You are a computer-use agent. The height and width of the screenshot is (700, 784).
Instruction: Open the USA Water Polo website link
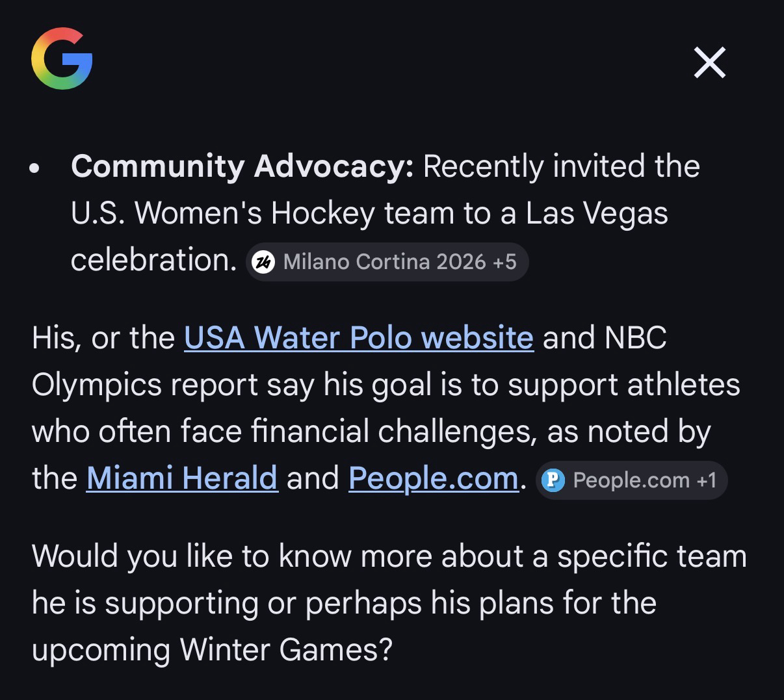[359, 338]
